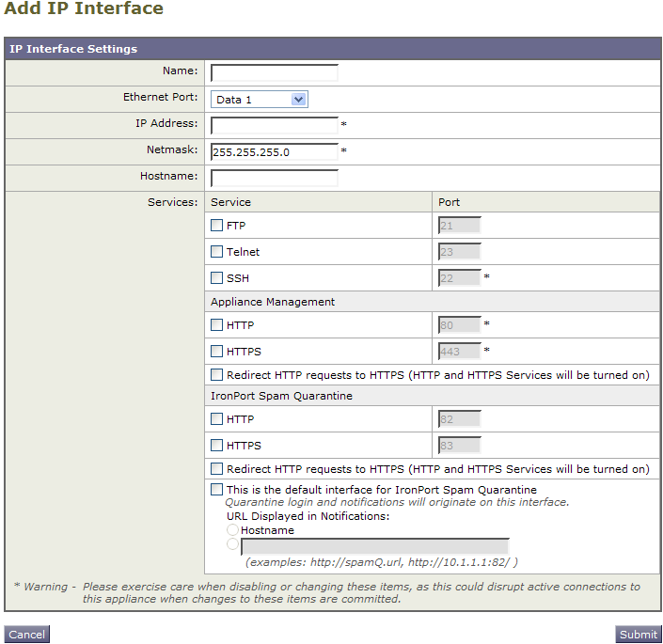
Task: Click the Hostname text input field
Action: tap(275, 178)
